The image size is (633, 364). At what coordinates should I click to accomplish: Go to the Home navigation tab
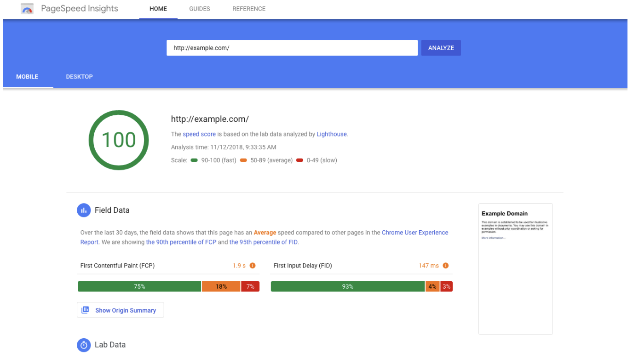tap(158, 9)
